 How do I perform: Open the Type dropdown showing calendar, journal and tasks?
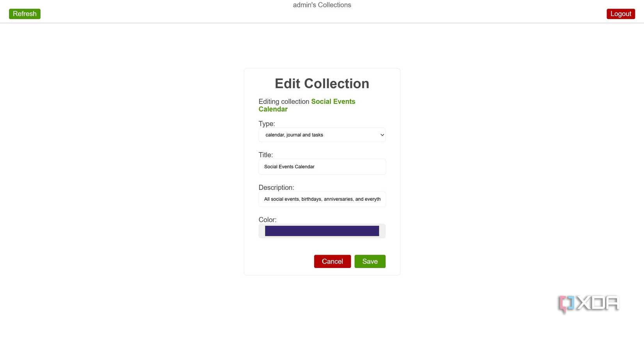322,135
